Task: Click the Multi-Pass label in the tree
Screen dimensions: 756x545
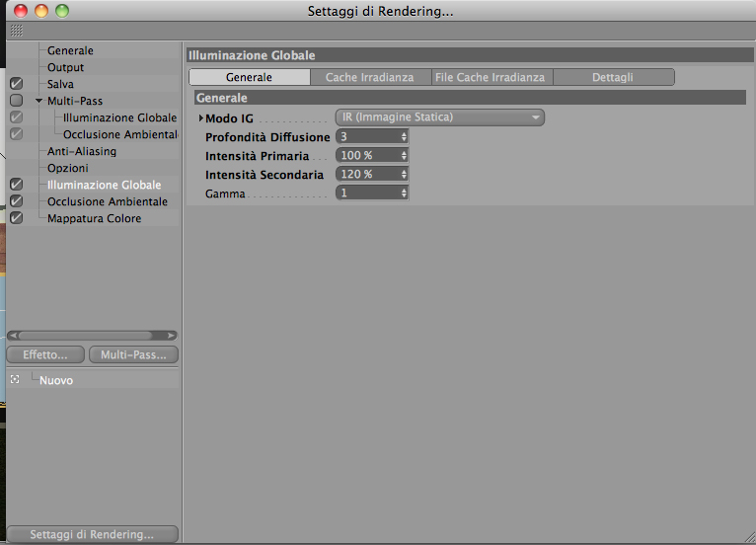Action: tap(75, 102)
